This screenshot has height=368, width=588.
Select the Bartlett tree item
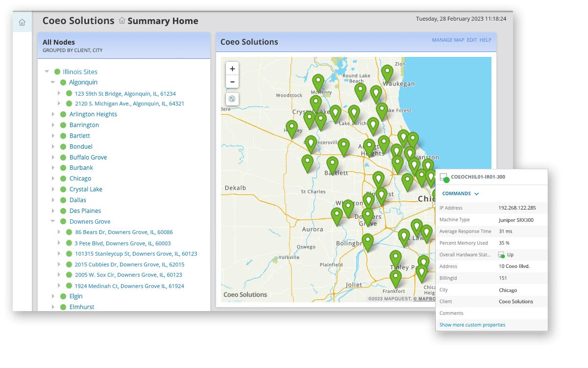click(80, 136)
